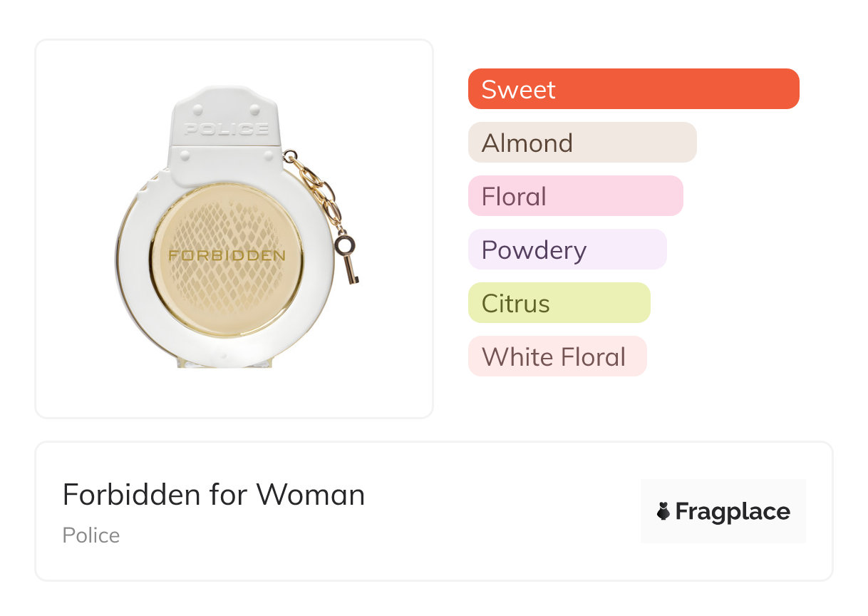Viewport: 868px width, 616px height.
Task: Click the Police brand name link
Action: (91, 535)
